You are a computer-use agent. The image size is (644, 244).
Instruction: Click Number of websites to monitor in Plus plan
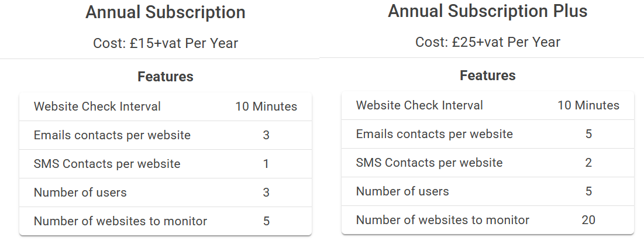click(442, 220)
